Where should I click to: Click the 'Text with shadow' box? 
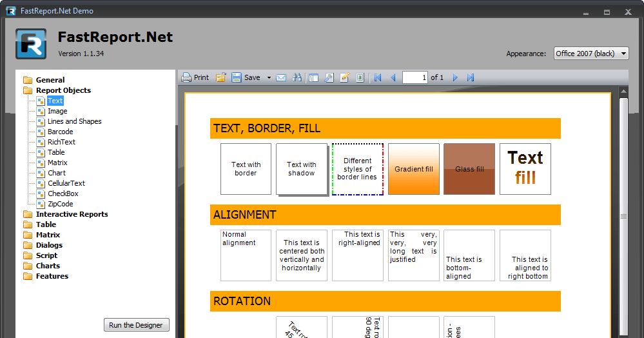(302, 168)
